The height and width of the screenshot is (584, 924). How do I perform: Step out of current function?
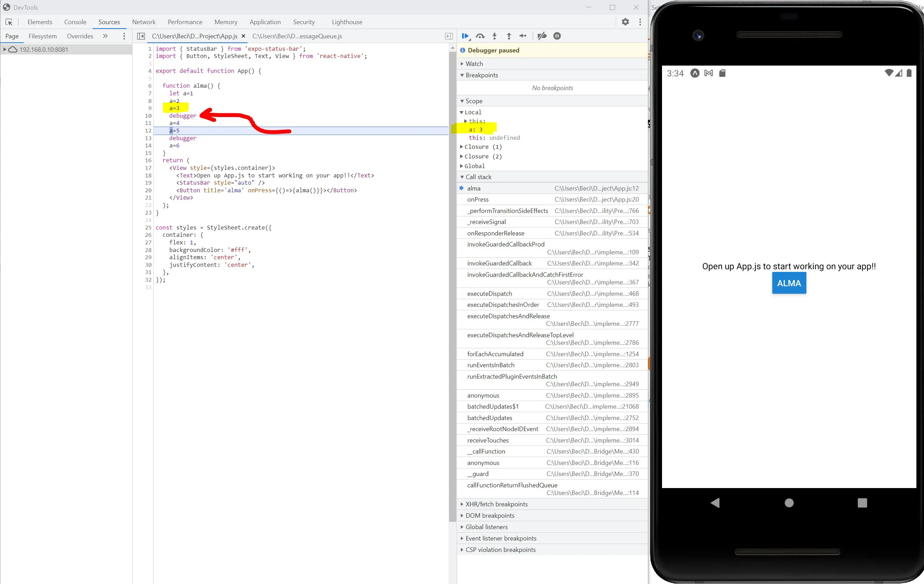pyautogui.click(x=509, y=36)
